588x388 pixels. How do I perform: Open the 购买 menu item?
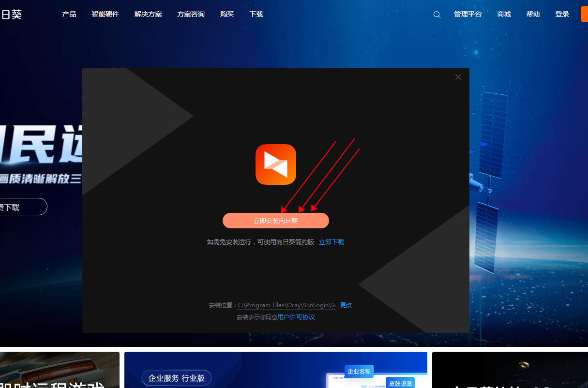pyautogui.click(x=227, y=15)
